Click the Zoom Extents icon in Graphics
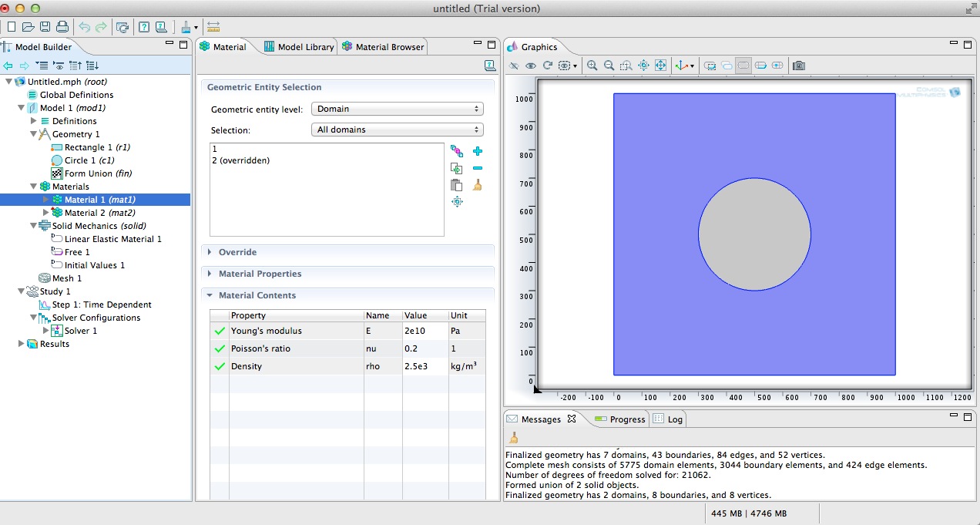Image resolution: width=980 pixels, height=525 pixels. pos(660,66)
